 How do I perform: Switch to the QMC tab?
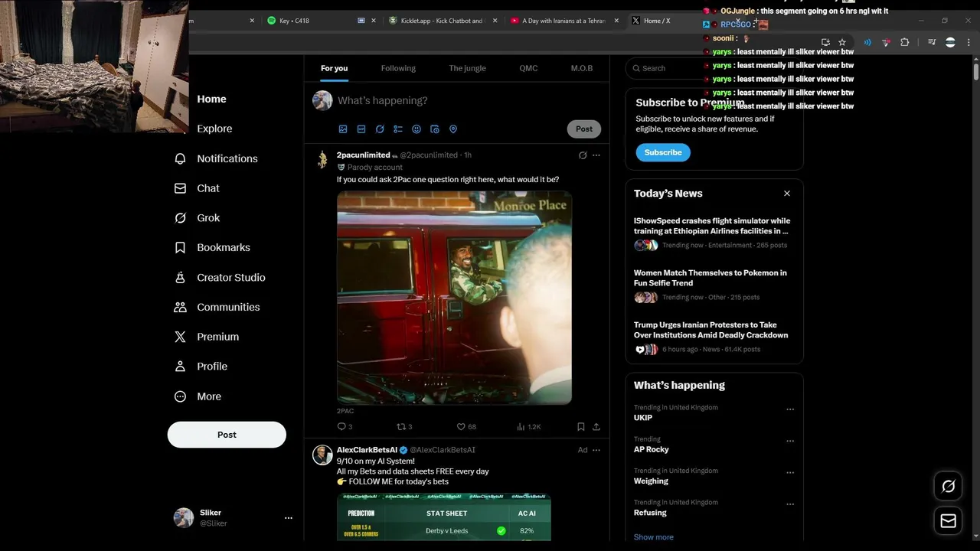(528, 68)
